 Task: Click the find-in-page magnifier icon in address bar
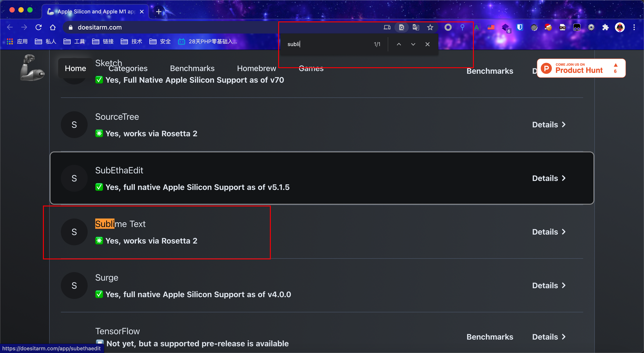402,27
